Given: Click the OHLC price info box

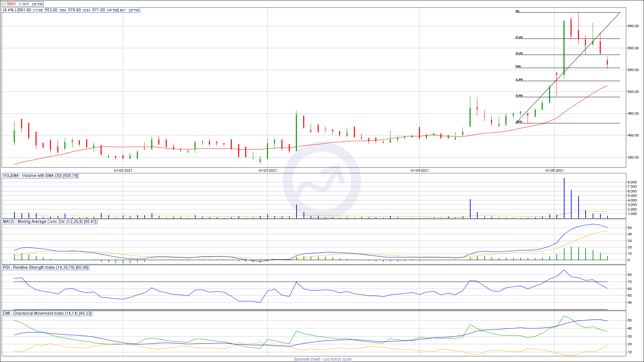Looking at the screenshot, I should click(x=71, y=10).
